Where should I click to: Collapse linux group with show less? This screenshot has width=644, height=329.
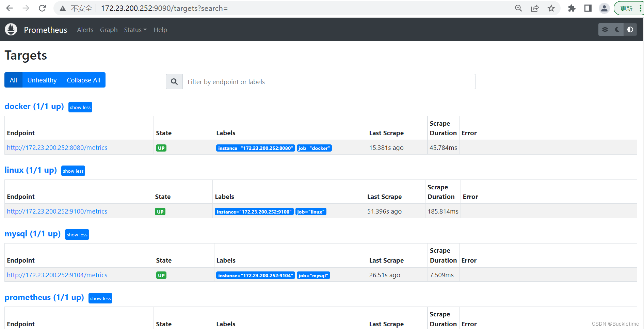[73, 171]
